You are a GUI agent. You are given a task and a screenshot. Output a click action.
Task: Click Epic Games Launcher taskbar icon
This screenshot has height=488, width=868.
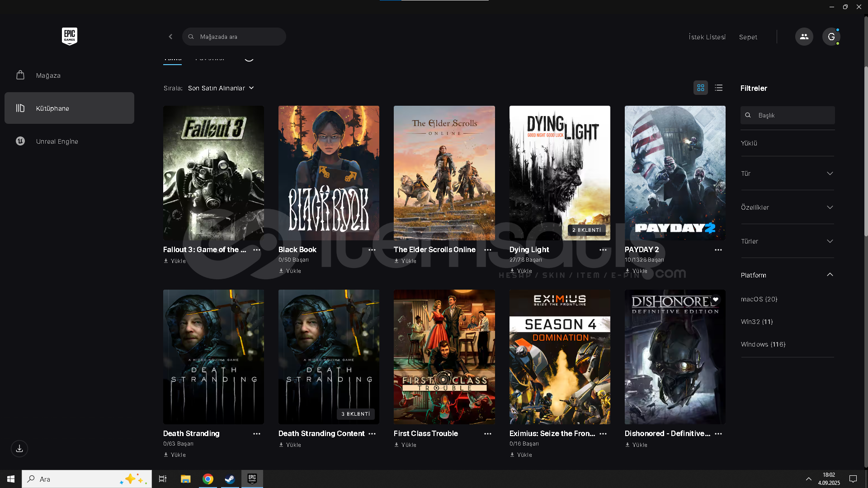click(252, 479)
